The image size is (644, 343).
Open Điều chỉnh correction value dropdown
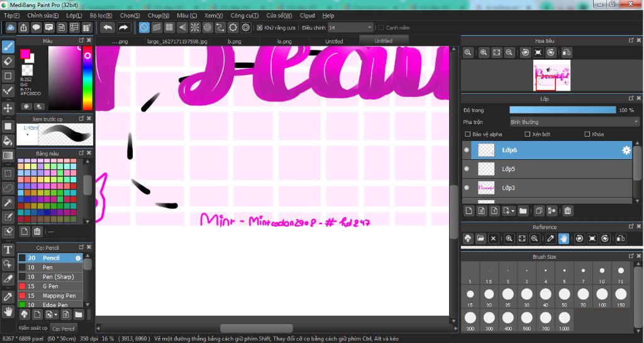click(x=350, y=28)
